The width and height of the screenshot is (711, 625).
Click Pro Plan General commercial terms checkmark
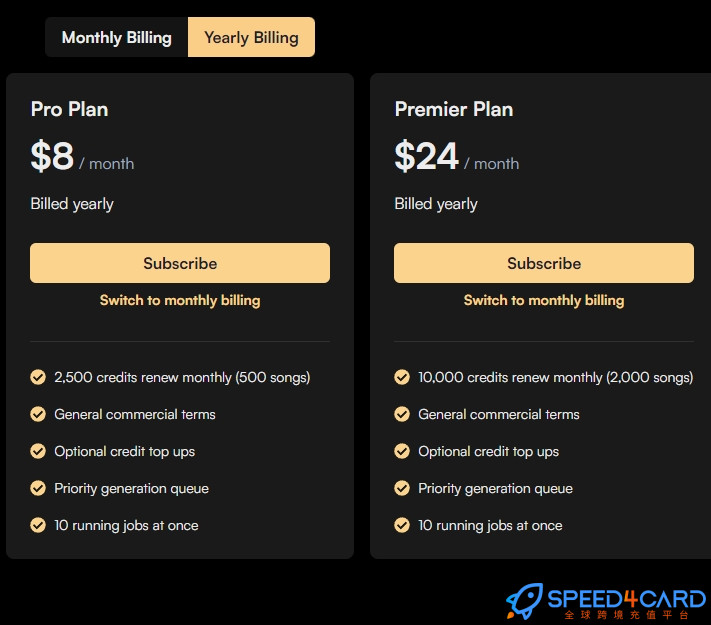38,414
